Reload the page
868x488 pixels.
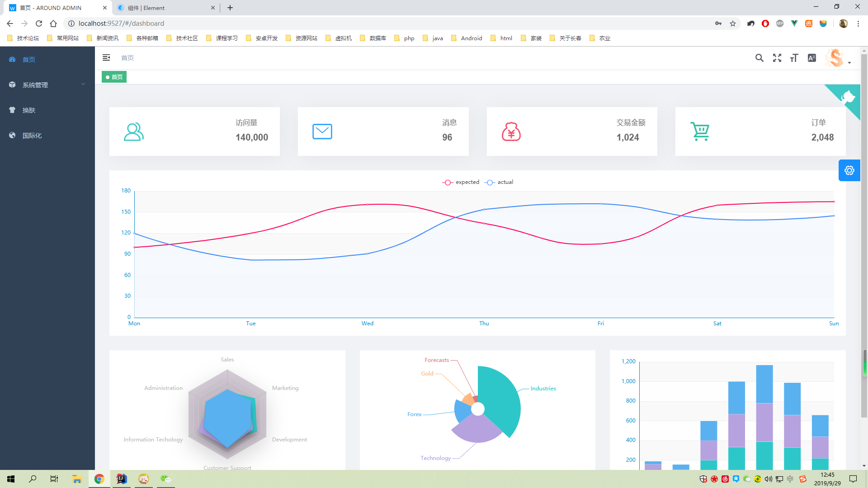39,23
